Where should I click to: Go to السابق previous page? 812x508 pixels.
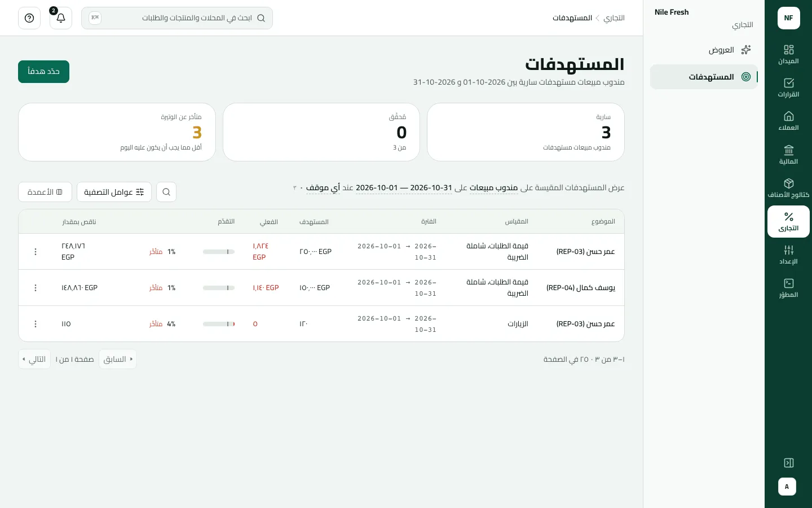[118, 359]
